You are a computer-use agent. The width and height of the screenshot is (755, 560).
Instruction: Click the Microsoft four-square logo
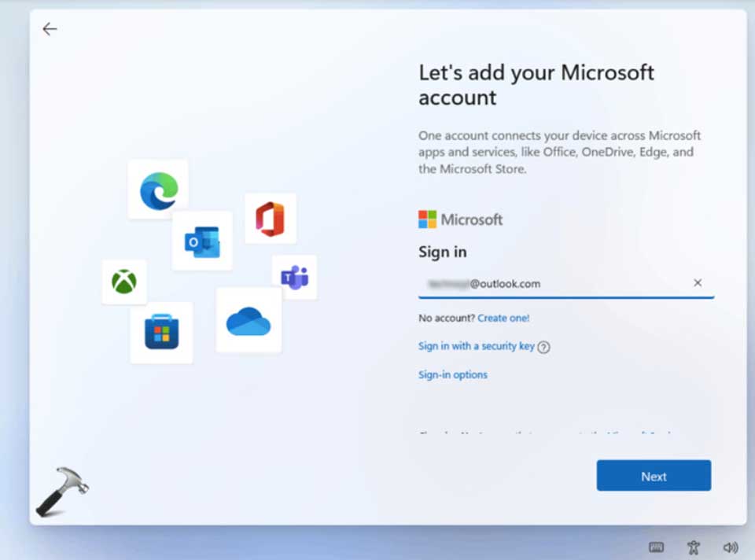point(426,219)
